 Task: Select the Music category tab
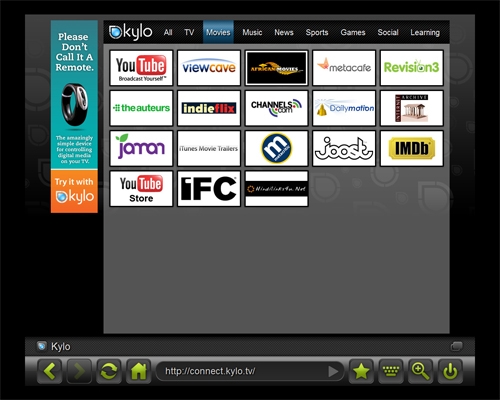point(252,32)
